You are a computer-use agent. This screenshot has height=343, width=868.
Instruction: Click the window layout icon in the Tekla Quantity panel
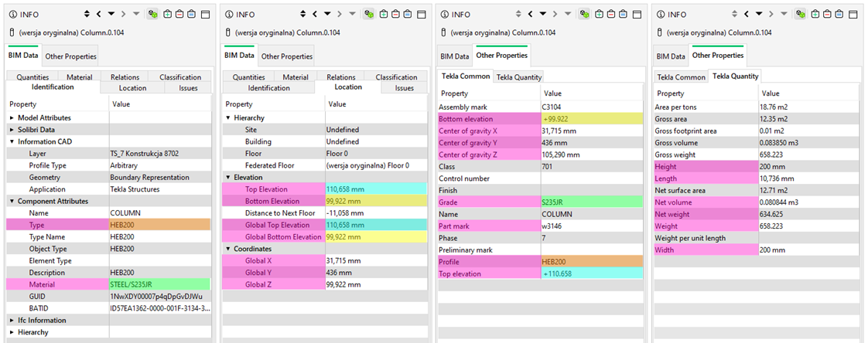pyautogui.click(x=853, y=14)
